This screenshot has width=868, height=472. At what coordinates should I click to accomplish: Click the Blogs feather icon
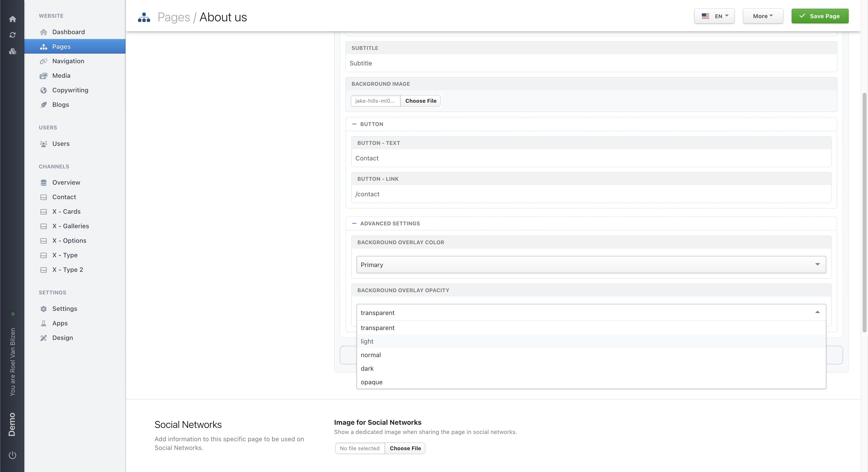pos(44,104)
